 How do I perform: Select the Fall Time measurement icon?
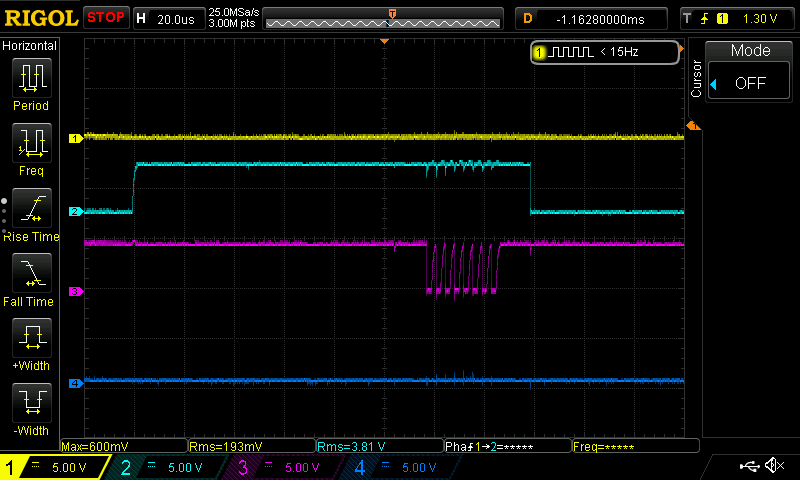[32, 273]
